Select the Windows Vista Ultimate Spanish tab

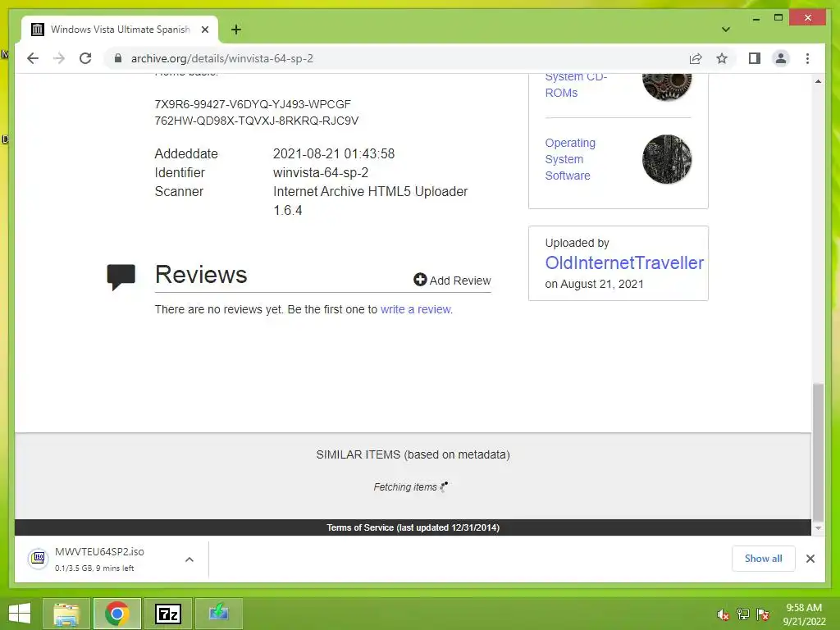pos(120,30)
